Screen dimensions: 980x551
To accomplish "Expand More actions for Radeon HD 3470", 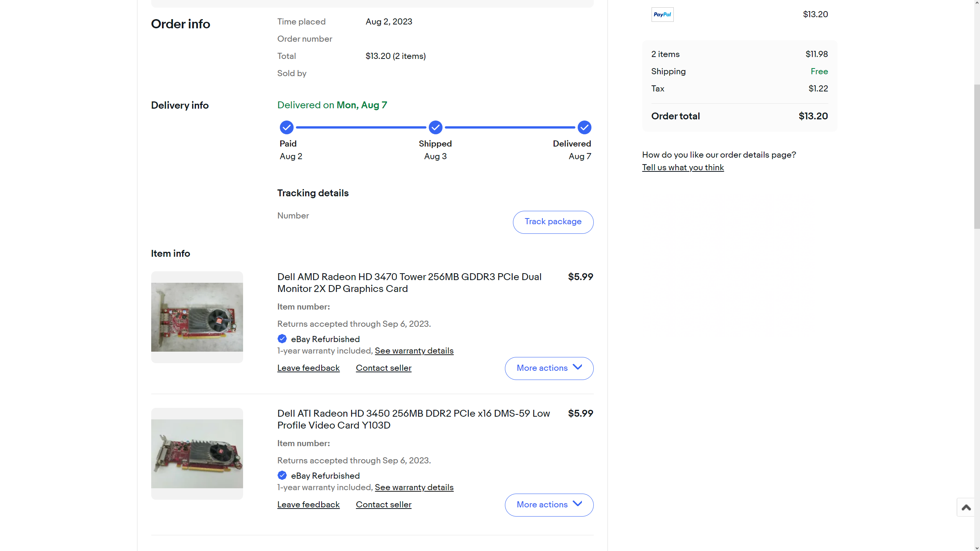I will [x=549, y=368].
